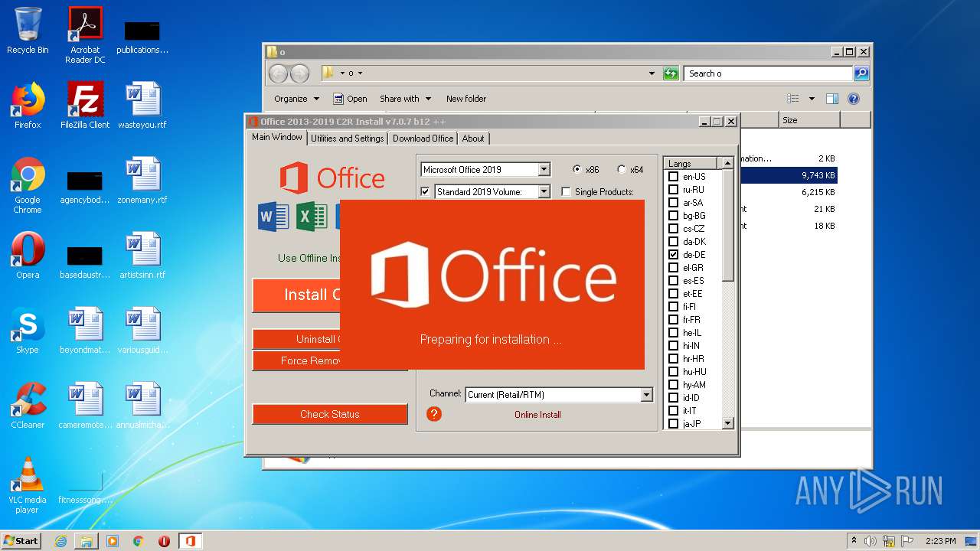
Task: Launch Opera desktop shortcut
Action: point(28,256)
